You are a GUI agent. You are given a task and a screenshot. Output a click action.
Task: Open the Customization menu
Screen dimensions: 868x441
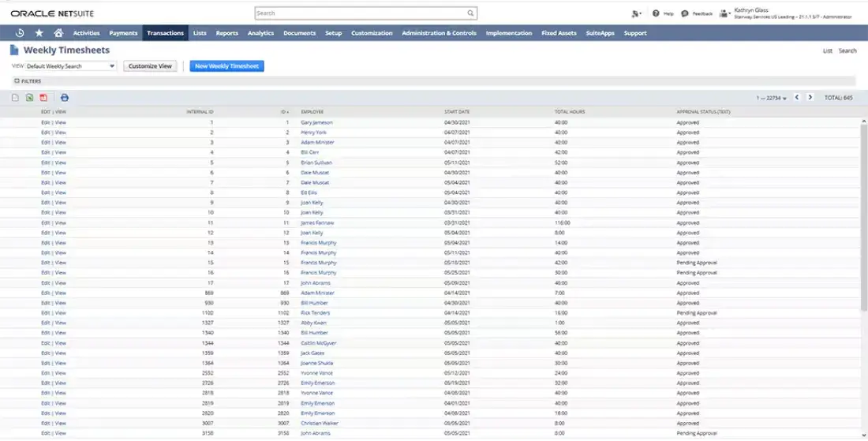coord(372,33)
